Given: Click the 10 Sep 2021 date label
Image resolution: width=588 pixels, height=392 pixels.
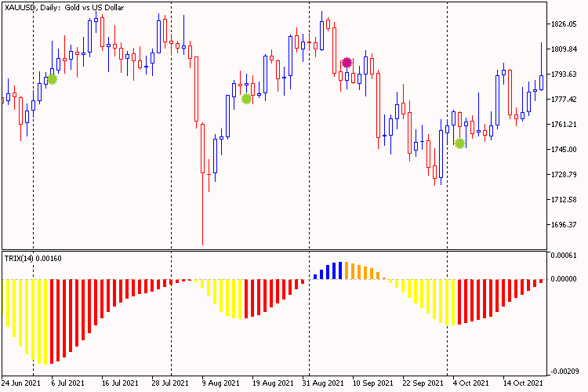Looking at the screenshot, I should (x=372, y=383).
